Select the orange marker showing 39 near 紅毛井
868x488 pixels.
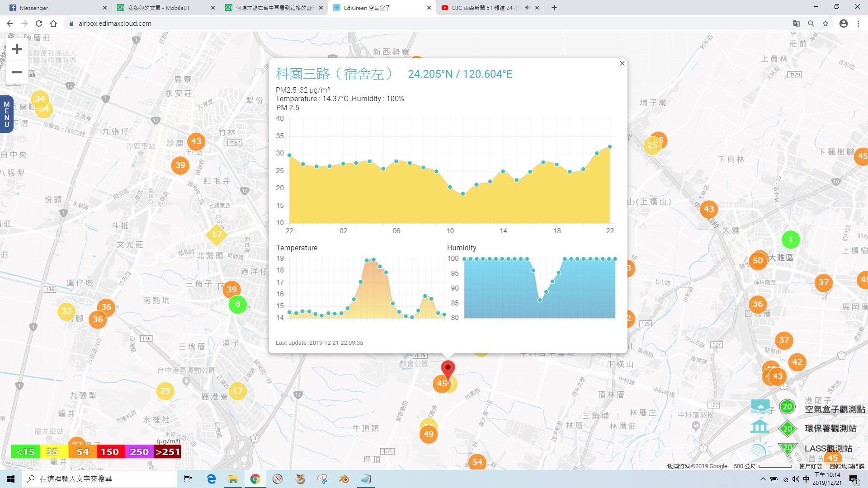pos(180,165)
